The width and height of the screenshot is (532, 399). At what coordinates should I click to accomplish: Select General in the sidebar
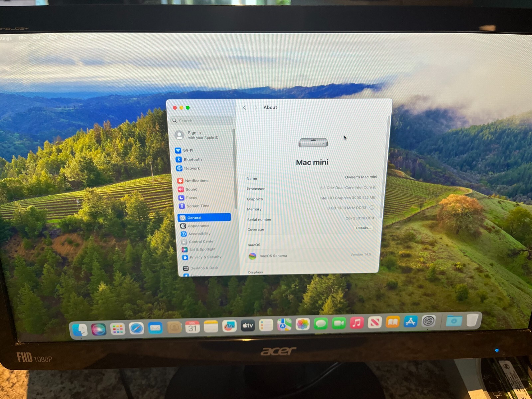204,217
